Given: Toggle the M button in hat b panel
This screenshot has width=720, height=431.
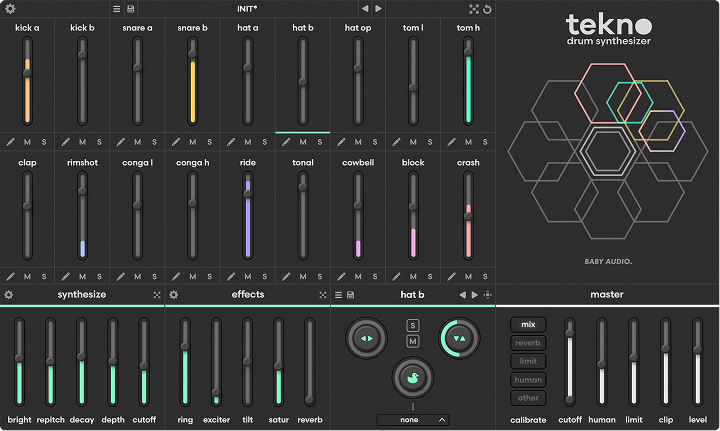Looking at the screenshot, I should click(413, 341).
